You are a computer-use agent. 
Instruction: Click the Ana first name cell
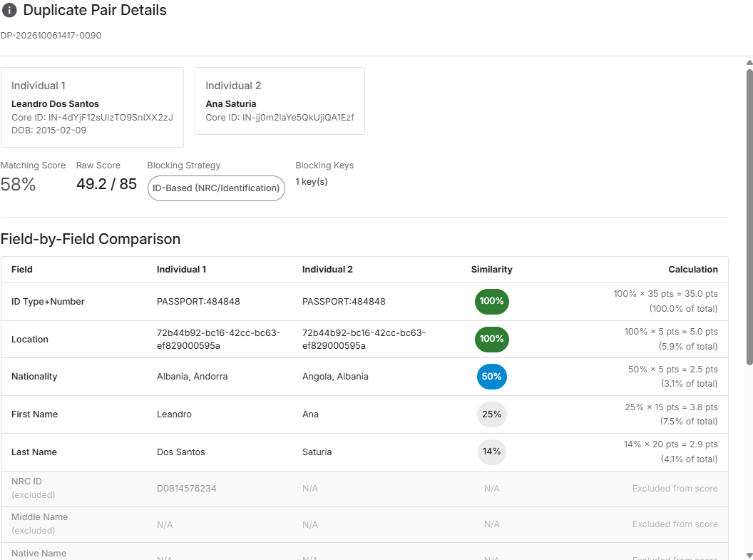click(x=310, y=414)
